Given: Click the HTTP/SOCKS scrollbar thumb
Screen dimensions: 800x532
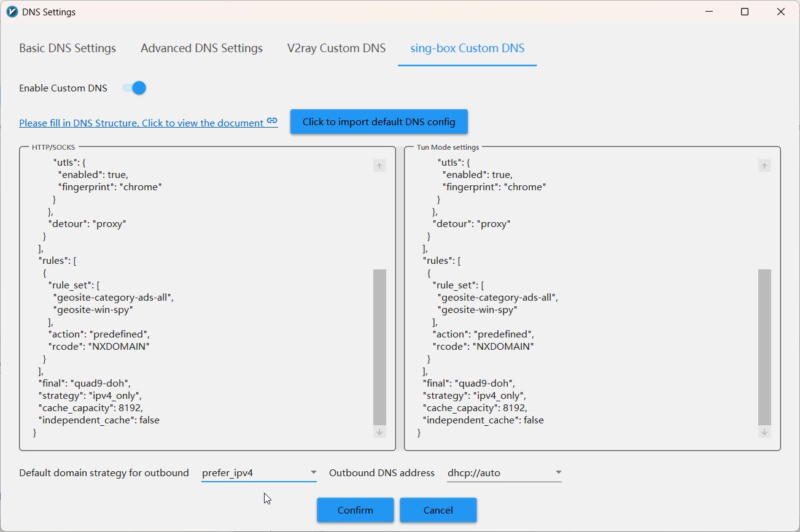Looking at the screenshot, I should (x=379, y=347).
